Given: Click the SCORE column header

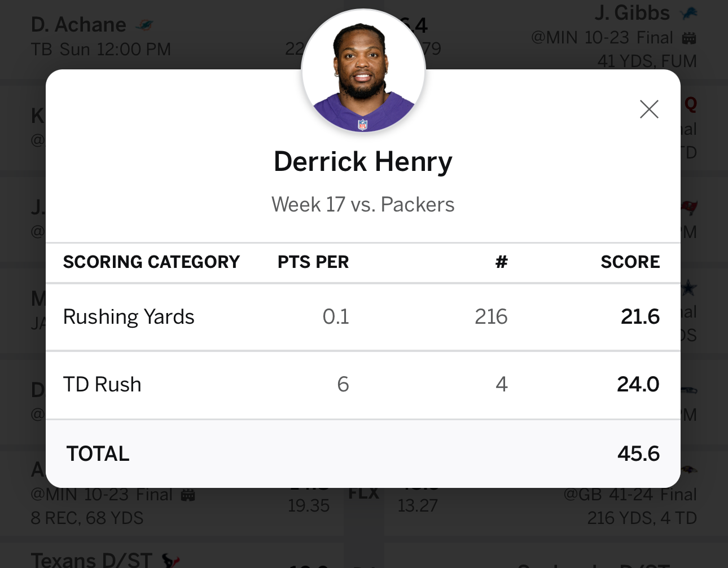Looking at the screenshot, I should [630, 262].
